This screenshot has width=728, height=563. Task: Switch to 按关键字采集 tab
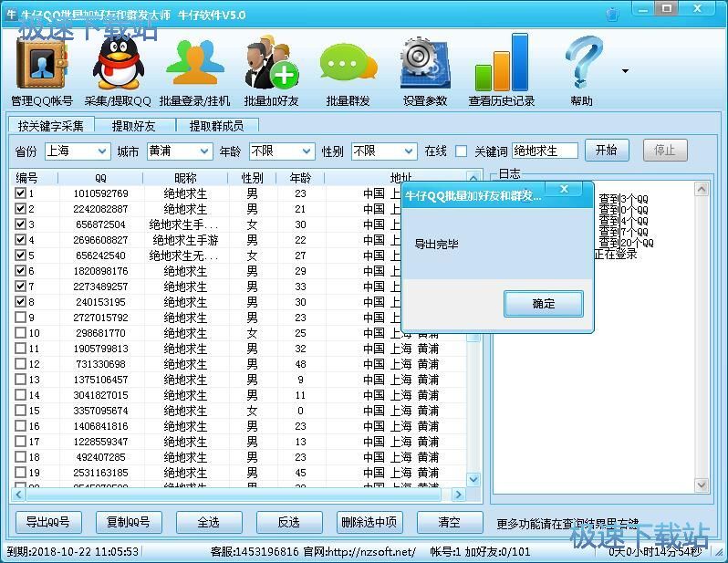(x=51, y=126)
